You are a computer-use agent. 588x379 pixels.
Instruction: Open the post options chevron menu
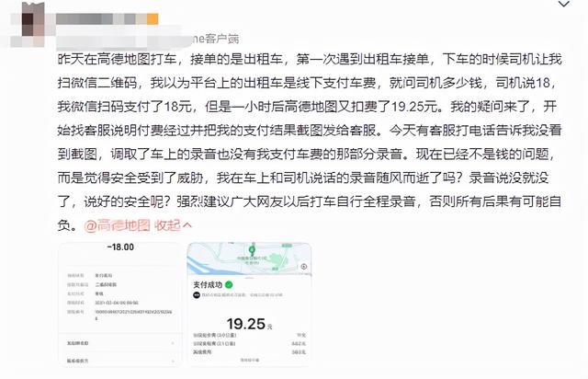click(x=564, y=4)
